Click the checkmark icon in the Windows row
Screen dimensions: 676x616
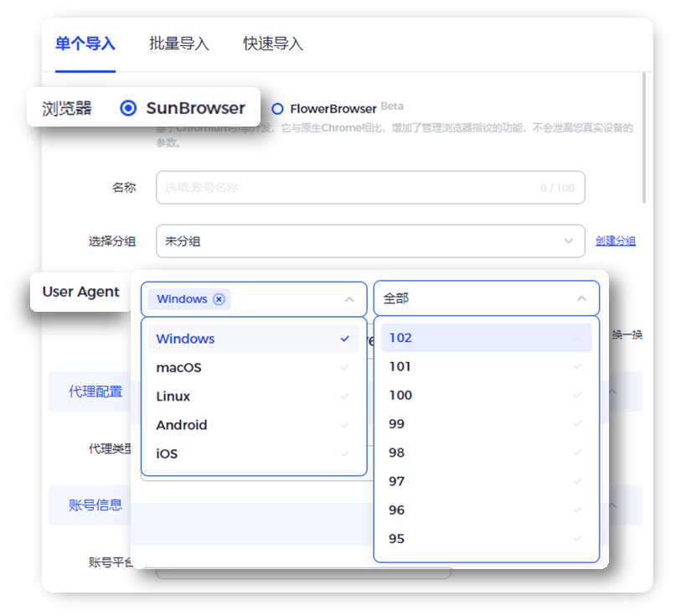tap(345, 339)
